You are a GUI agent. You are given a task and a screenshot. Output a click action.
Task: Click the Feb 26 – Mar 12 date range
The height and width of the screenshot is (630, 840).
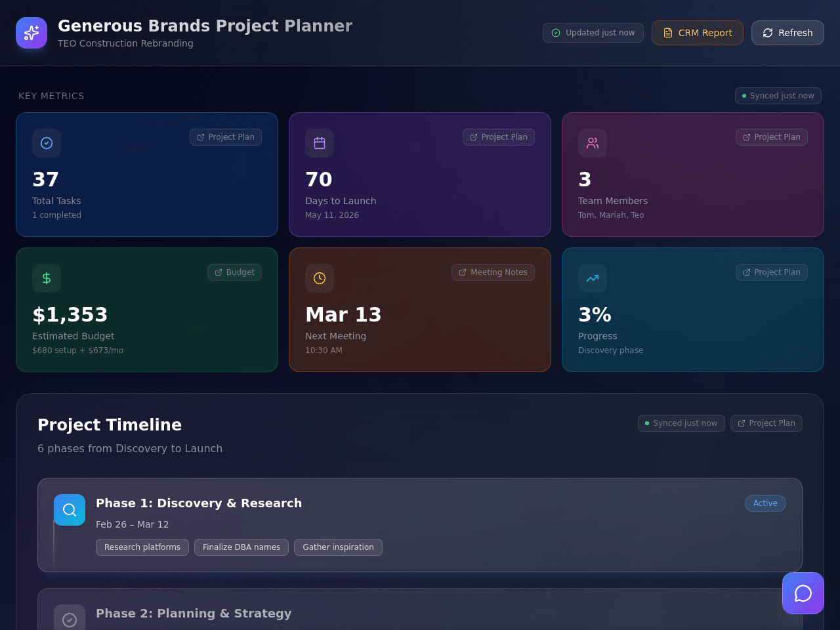click(x=133, y=524)
